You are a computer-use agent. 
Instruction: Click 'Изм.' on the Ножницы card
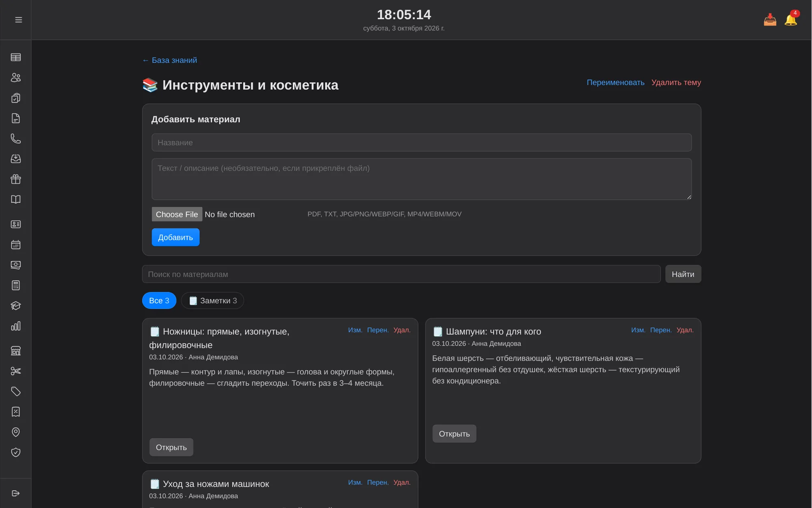tap(355, 330)
